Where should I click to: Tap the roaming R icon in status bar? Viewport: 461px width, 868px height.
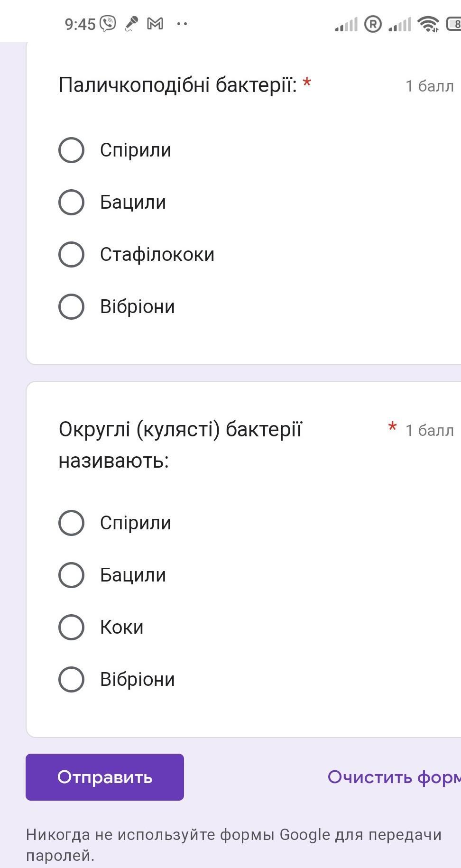click(x=373, y=24)
